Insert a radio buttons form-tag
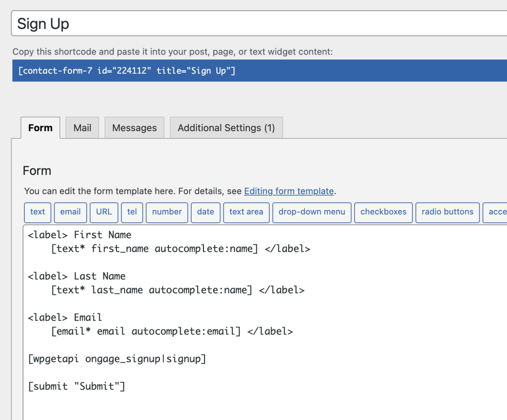The height and width of the screenshot is (420, 507). coord(447,212)
